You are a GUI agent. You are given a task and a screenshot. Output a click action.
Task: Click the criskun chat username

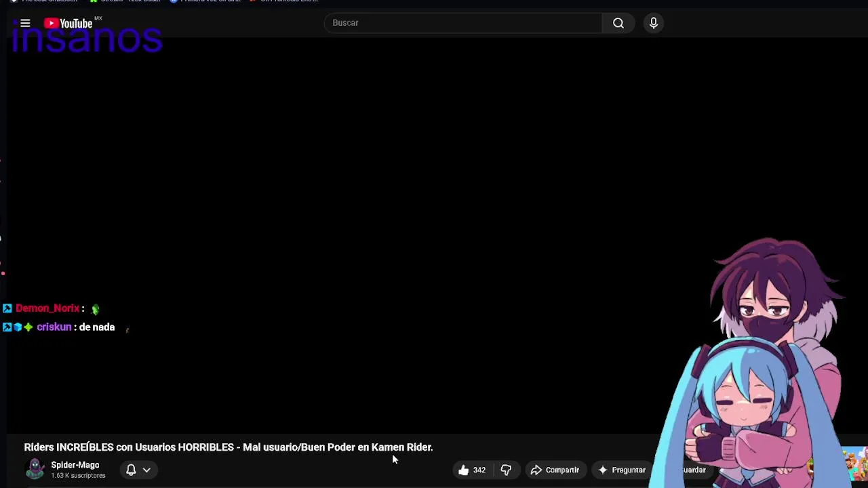(54, 327)
